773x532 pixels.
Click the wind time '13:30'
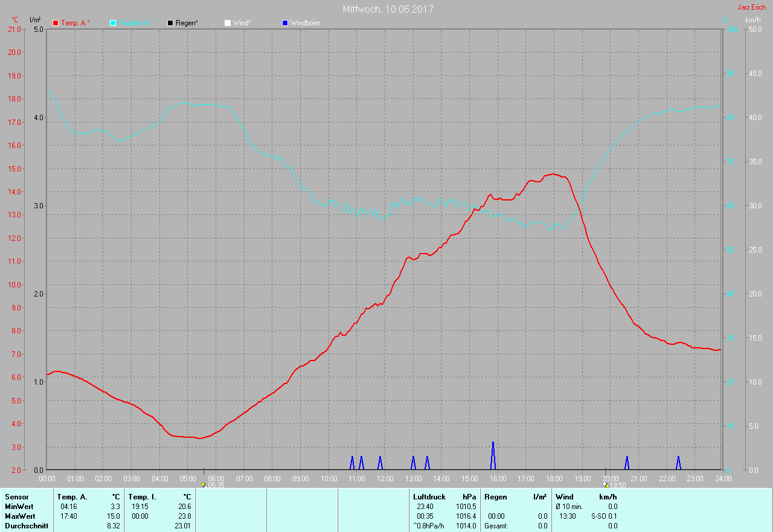click(x=567, y=516)
